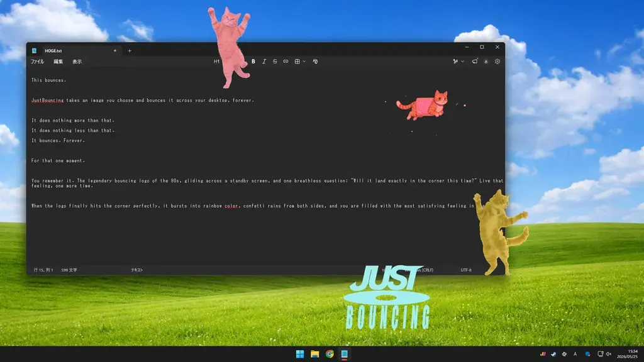Apply strikethrough formatting
Viewport: 644px width, 362px height.
[x=275, y=62]
